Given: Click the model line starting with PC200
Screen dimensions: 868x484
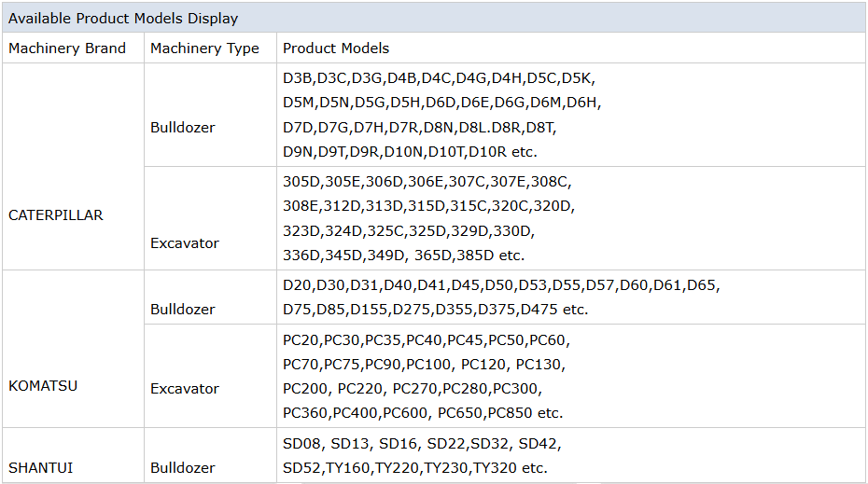Looking at the screenshot, I should pyautogui.click(x=412, y=388).
